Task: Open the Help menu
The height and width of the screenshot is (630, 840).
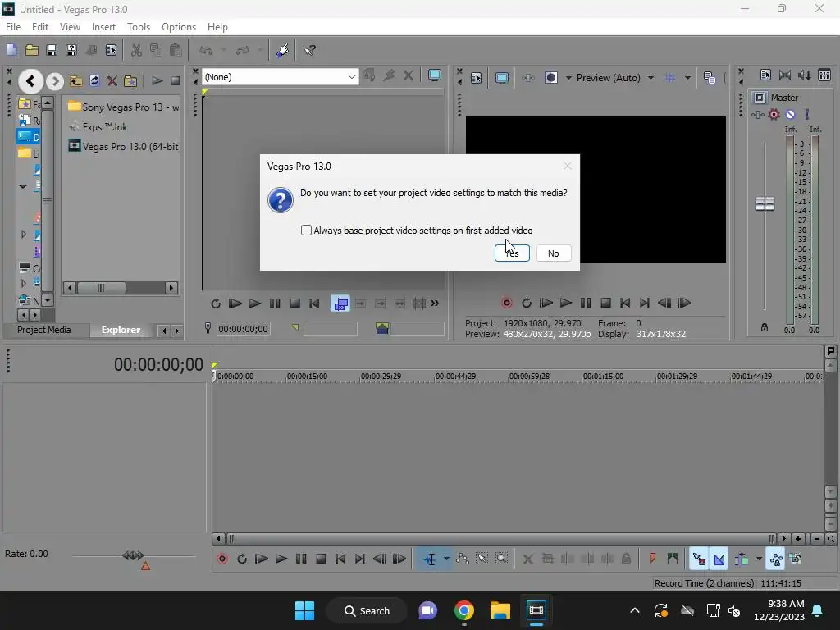Action: [x=217, y=27]
